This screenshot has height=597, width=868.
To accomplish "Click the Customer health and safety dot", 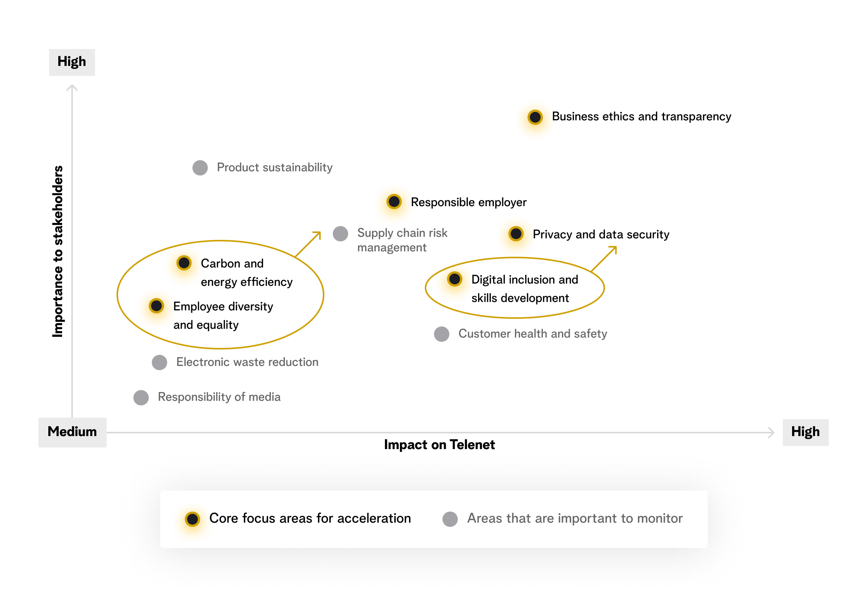I will pyautogui.click(x=442, y=334).
